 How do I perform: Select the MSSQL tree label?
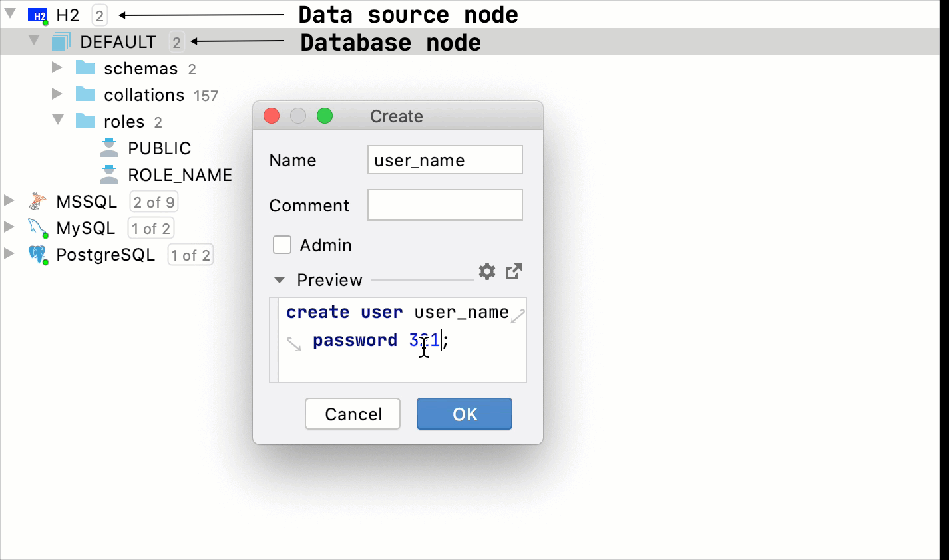pyautogui.click(x=87, y=202)
